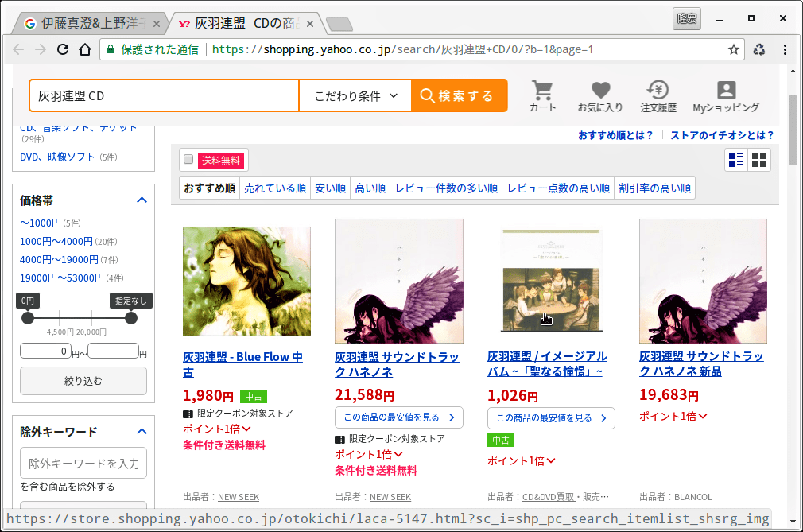Open 灰羽連盟 イメージアルバム「聖なる憧憬」 link
The image size is (803, 532).
tap(548, 363)
